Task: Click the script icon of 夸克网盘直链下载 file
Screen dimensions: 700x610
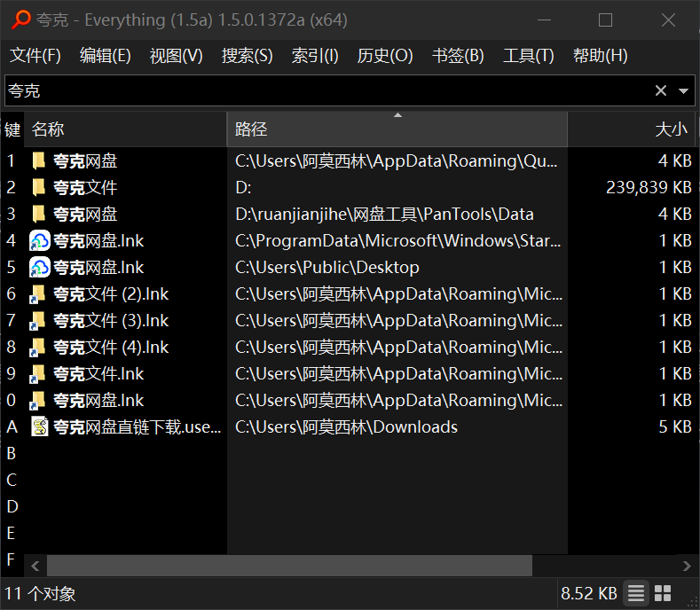Action: click(x=39, y=427)
